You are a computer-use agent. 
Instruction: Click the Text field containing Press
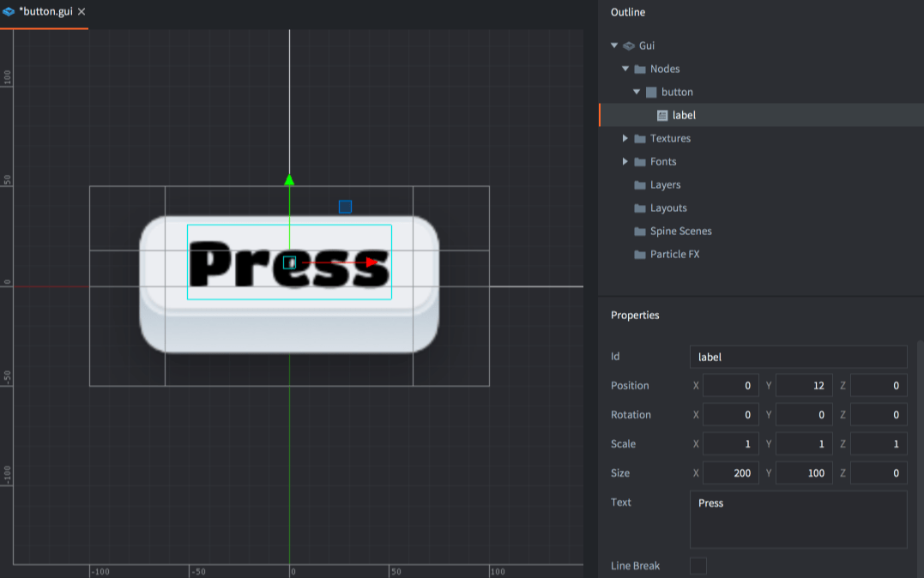pyautogui.click(x=798, y=519)
